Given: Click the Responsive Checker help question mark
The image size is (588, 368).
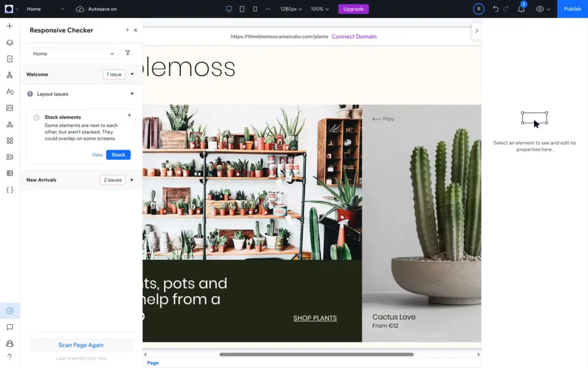Looking at the screenshot, I should pyautogui.click(x=127, y=30).
